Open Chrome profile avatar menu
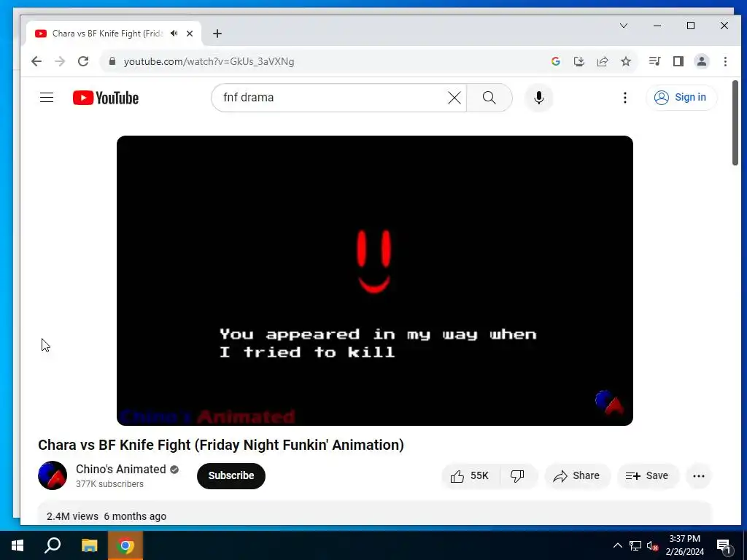The height and width of the screenshot is (560, 747). tap(702, 61)
